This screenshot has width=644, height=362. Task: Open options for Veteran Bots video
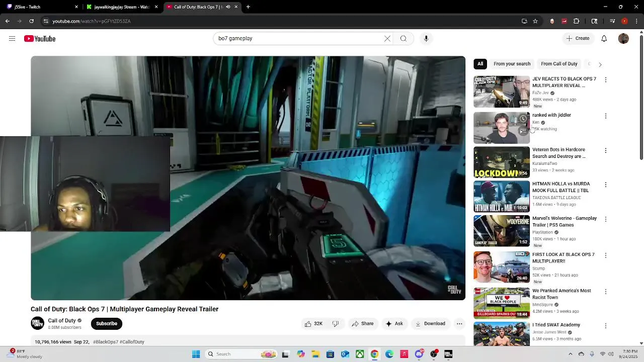pos(606,151)
